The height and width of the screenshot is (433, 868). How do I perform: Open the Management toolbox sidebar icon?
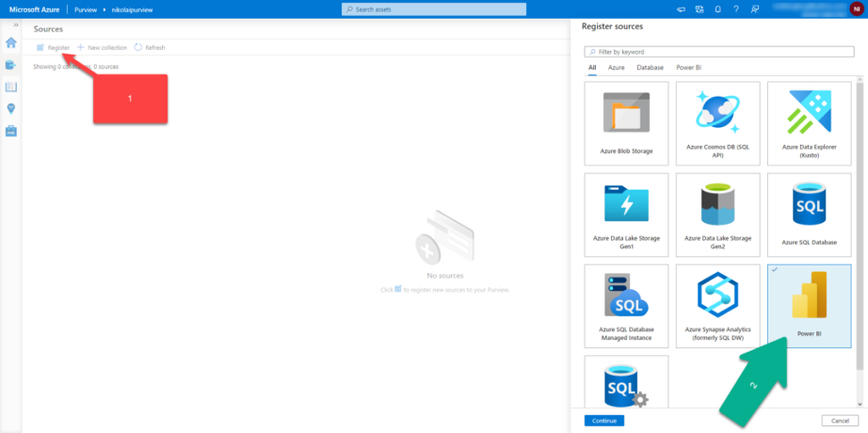coord(10,131)
